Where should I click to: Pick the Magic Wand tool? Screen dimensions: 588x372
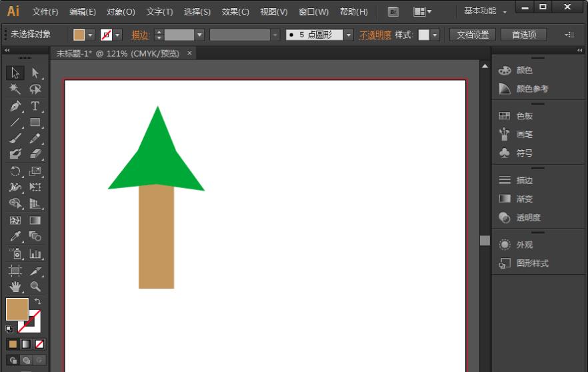pos(15,89)
